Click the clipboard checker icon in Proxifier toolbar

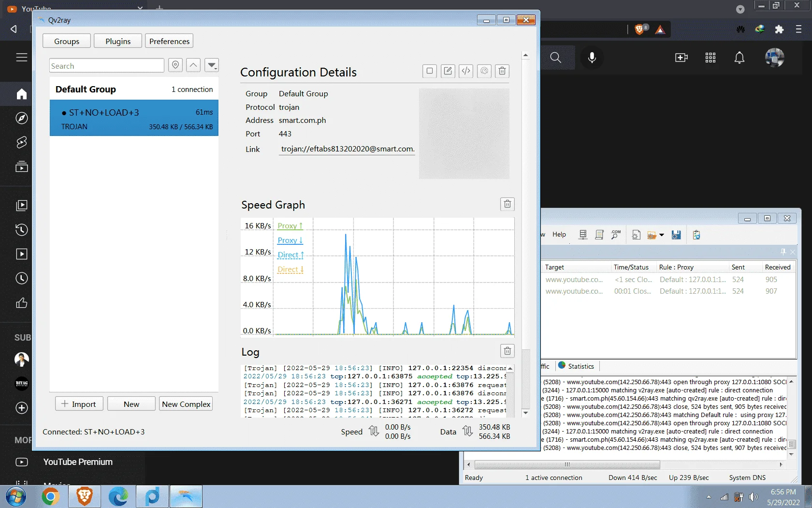696,235
